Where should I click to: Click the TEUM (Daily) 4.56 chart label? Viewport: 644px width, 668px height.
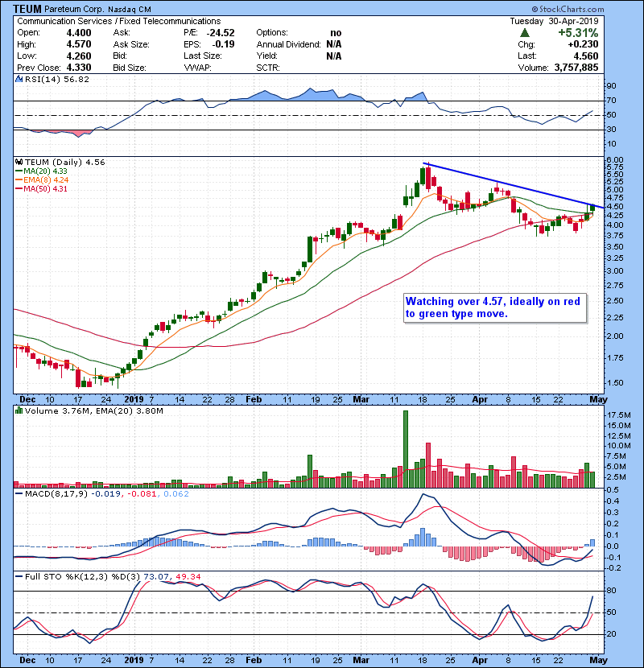tap(64, 163)
